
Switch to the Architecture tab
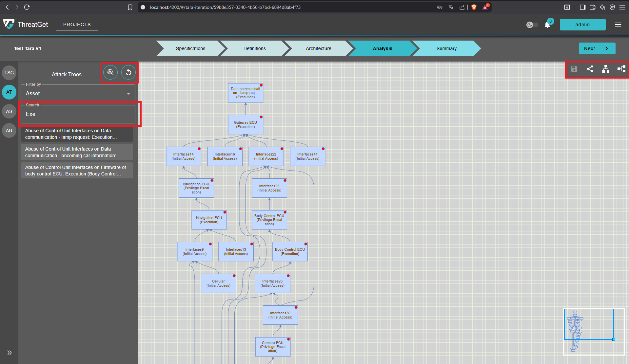coord(318,48)
